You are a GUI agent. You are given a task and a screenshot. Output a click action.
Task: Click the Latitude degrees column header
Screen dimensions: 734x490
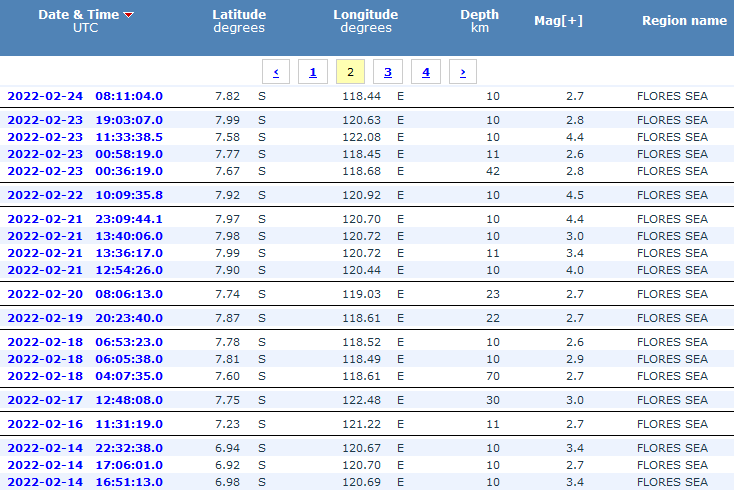(x=239, y=21)
